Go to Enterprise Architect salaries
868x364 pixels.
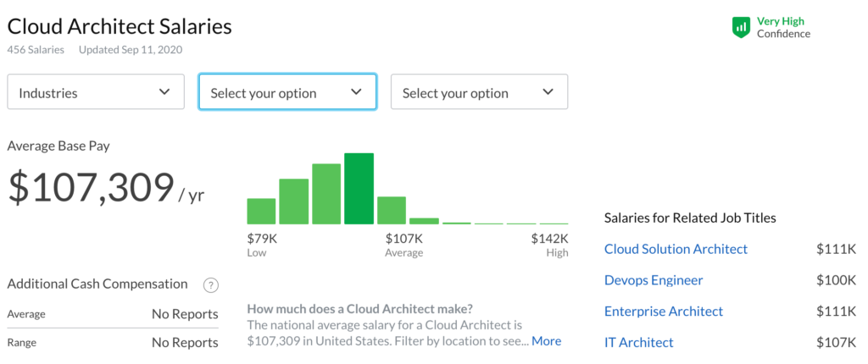tap(663, 312)
